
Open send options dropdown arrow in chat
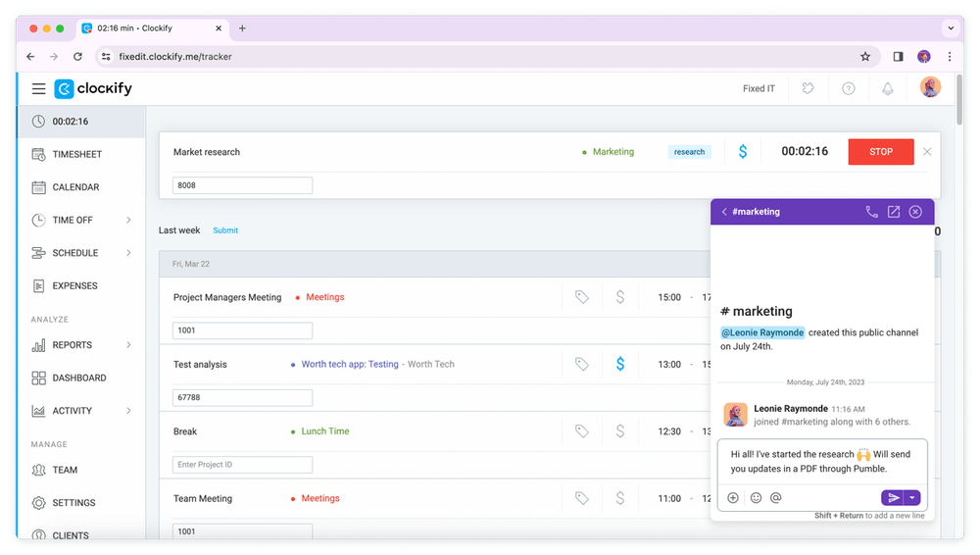pyautogui.click(x=913, y=498)
